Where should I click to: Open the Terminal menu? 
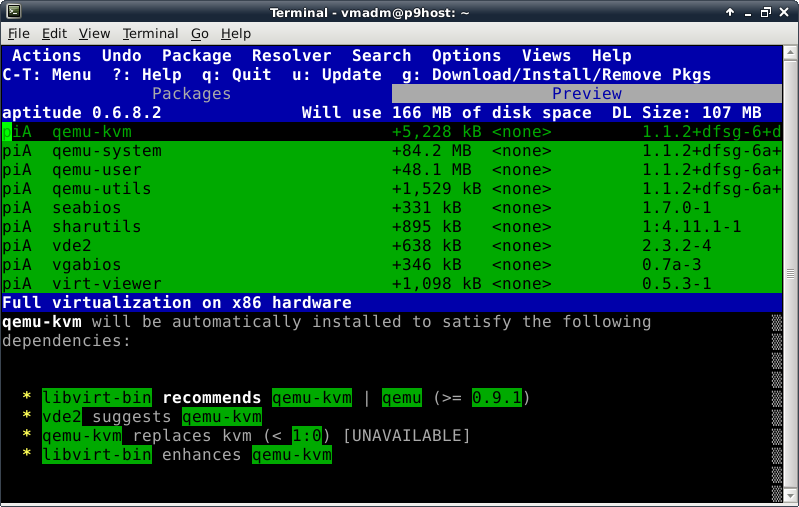point(150,34)
